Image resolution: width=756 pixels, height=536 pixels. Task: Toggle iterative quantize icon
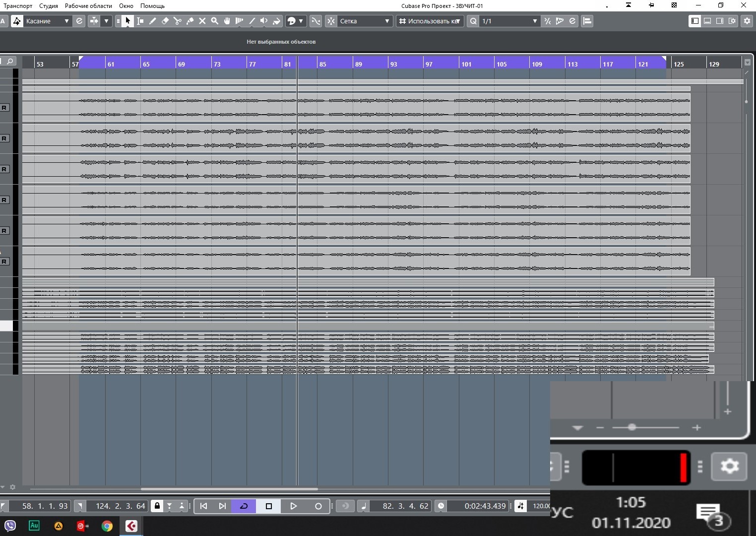click(548, 21)
